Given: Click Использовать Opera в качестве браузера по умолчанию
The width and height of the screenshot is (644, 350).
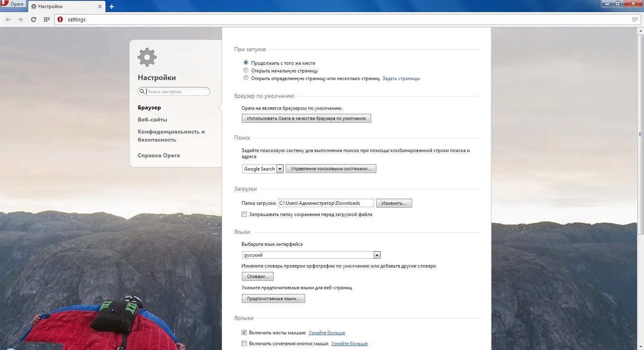Looking at the screenshot, I should tap(306, 118).
